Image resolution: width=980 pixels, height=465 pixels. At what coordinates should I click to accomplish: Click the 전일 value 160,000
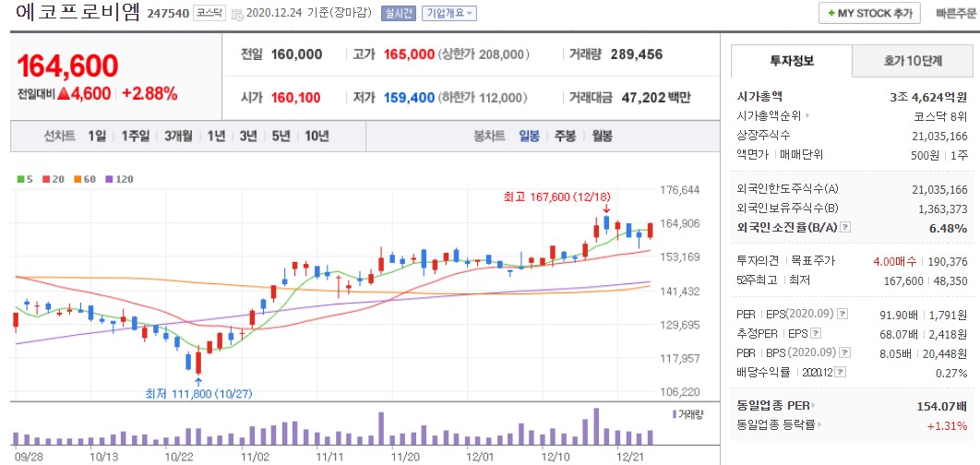click(x=296, y=54)
